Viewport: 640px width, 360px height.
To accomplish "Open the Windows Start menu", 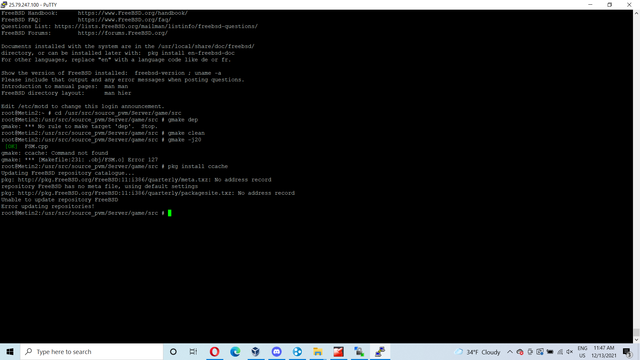I will [x=10, y=351].
